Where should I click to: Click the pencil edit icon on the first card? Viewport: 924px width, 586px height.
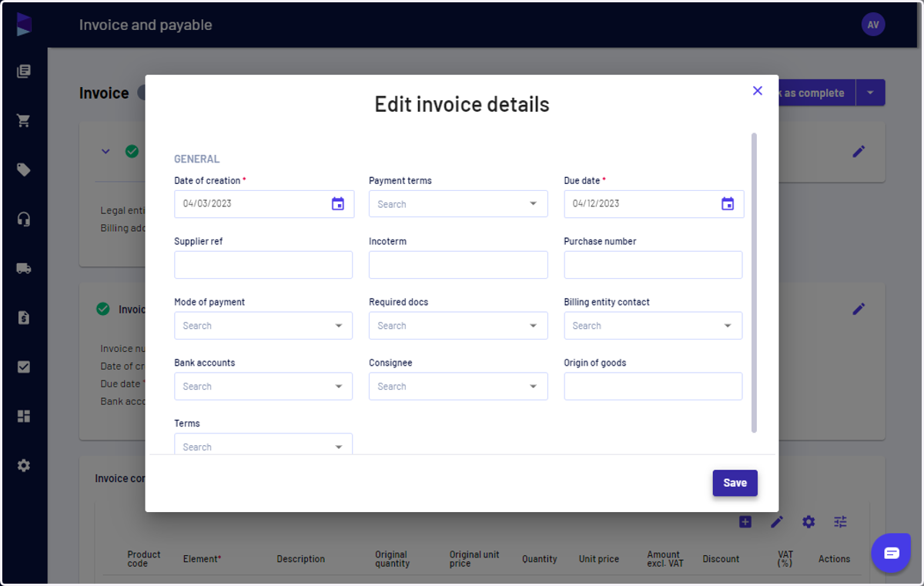[x=859, y=152]
